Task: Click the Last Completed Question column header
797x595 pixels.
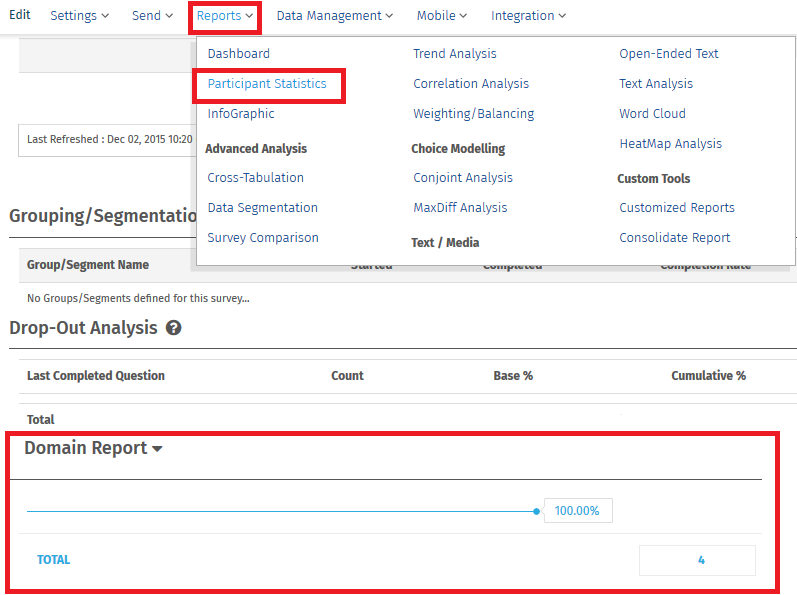Action: tap(96, 375)
